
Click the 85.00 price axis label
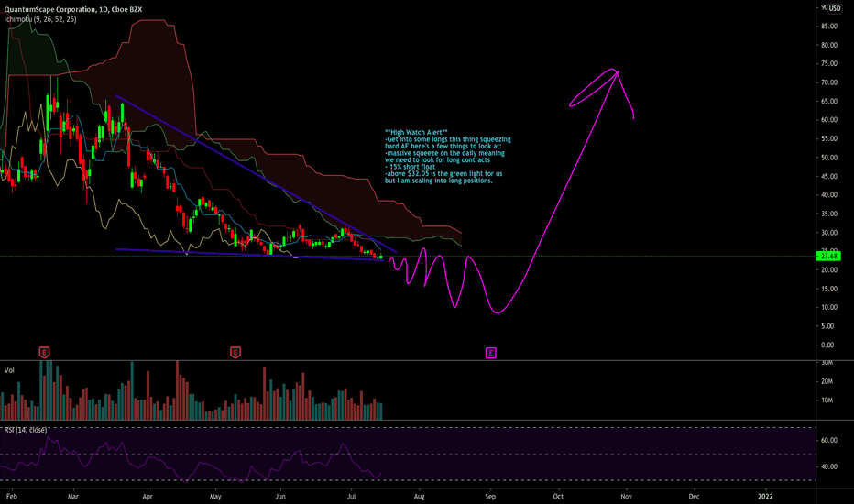(829, 27)
